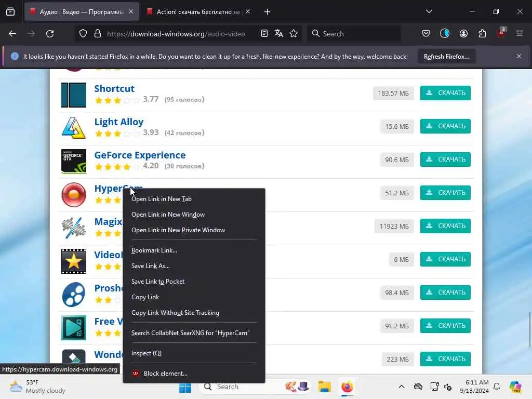This screenshot has width=532, height=399.
Task: Open the GeForce Experience link
Action: pyautogui.click(x=140, y=155)
